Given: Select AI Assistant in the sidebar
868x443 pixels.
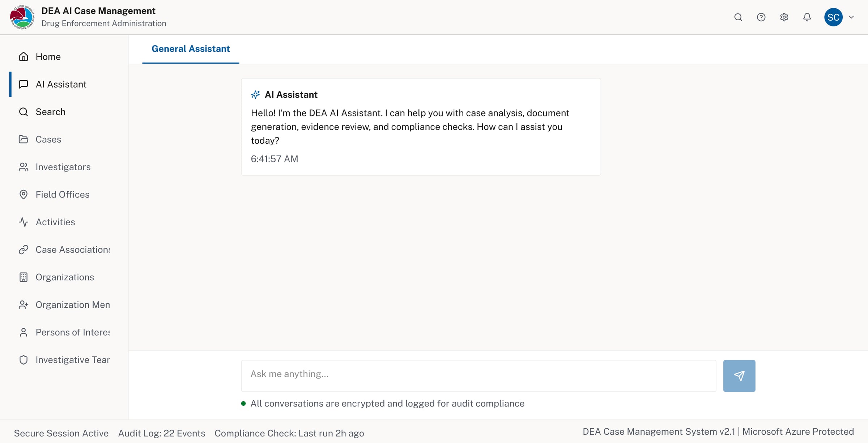Looking at the screenshot, I should point(61,84).
